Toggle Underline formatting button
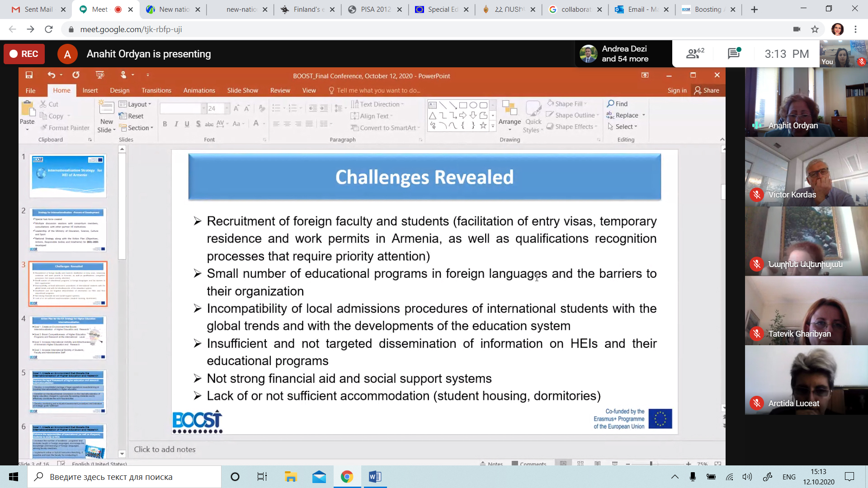Image resolution: width=868 pixels, height=488 pixels. click(x=187, y=124)
